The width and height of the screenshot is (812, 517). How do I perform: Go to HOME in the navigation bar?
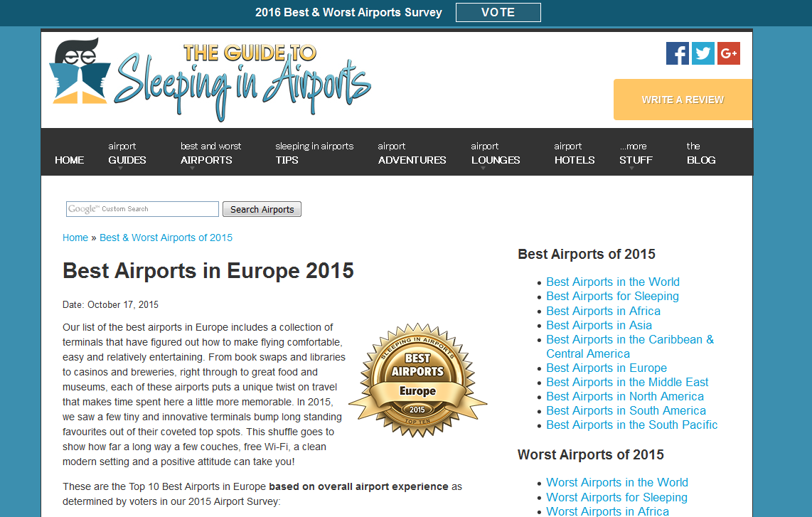[70, 160]
